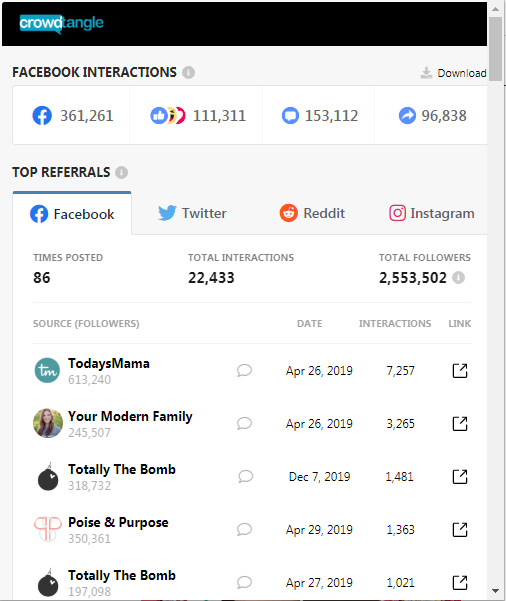Open link icon for Apr 27, 2019 post
This screenshot has height=601, width=506.
[460, 582]
